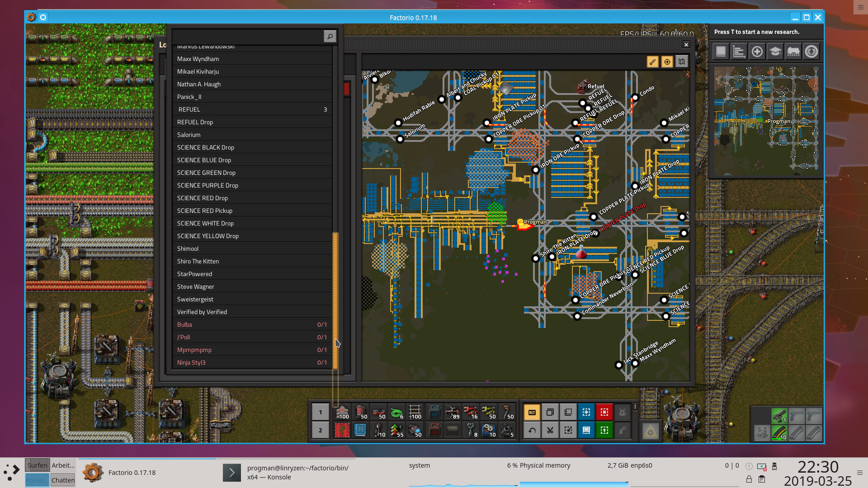The height and width of the screenshot is (488, 868).
Task: Select the Shiro The Kitten station
Action: point(252,262)
